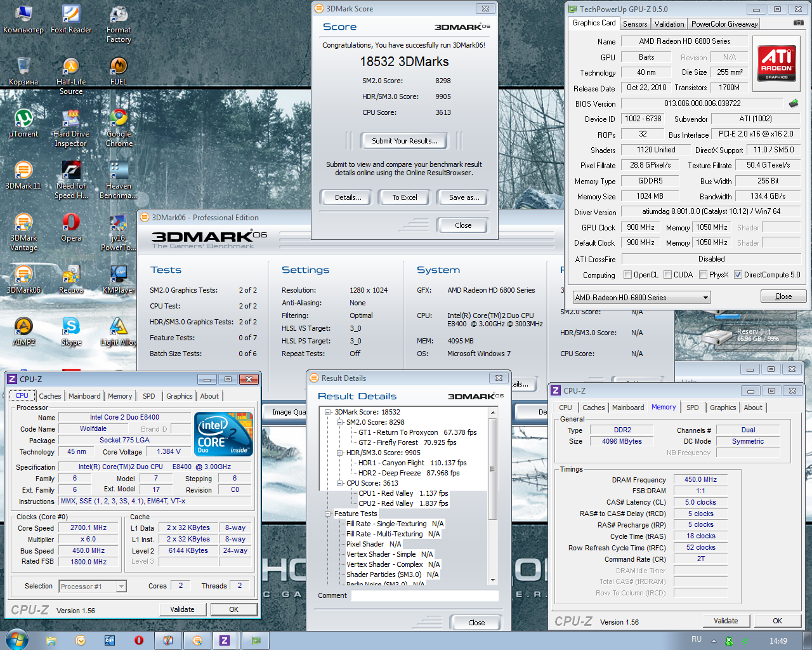Open the Корзина recycle bin icon

(x=23, y=71)
